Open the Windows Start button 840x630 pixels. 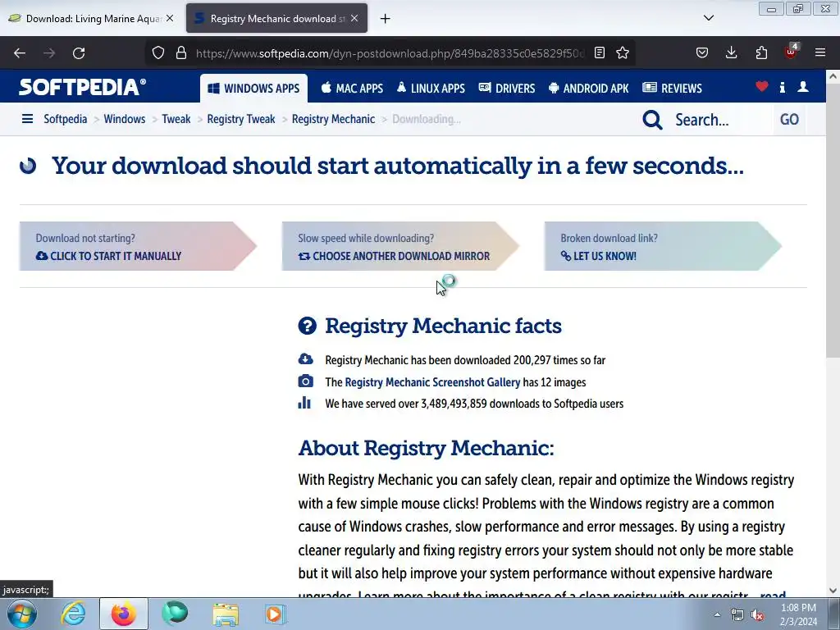pyautogui.click(x=22, y=614)
